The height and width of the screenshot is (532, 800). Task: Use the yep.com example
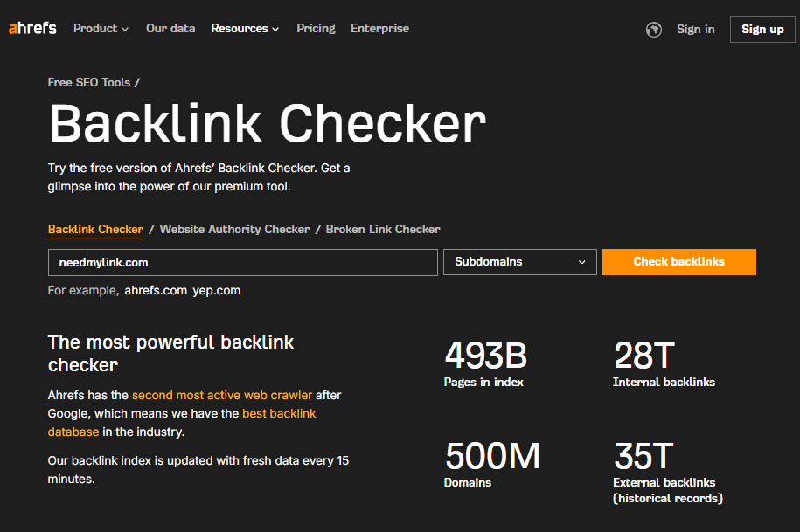pyautogui.click(x=216, y=290)
